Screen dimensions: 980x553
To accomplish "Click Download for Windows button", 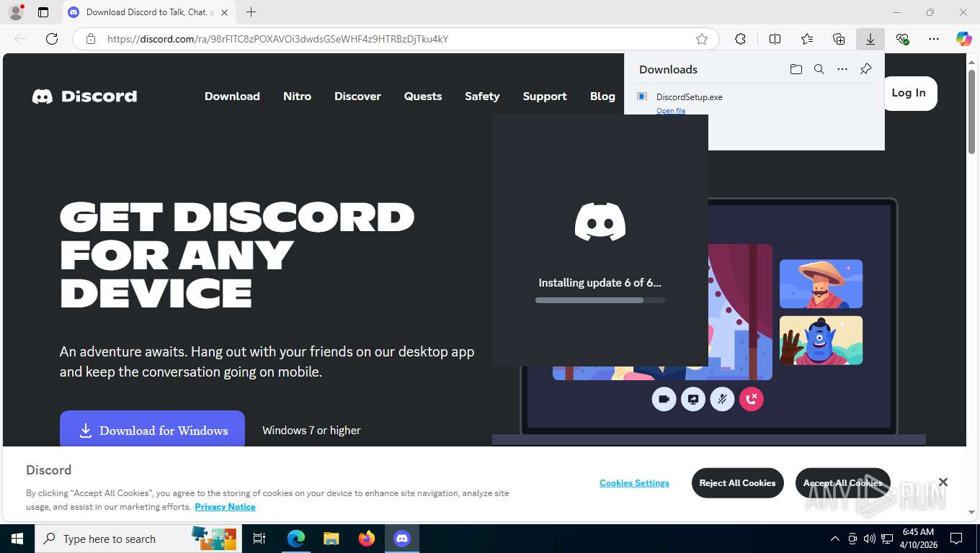I will pos(152,430).
